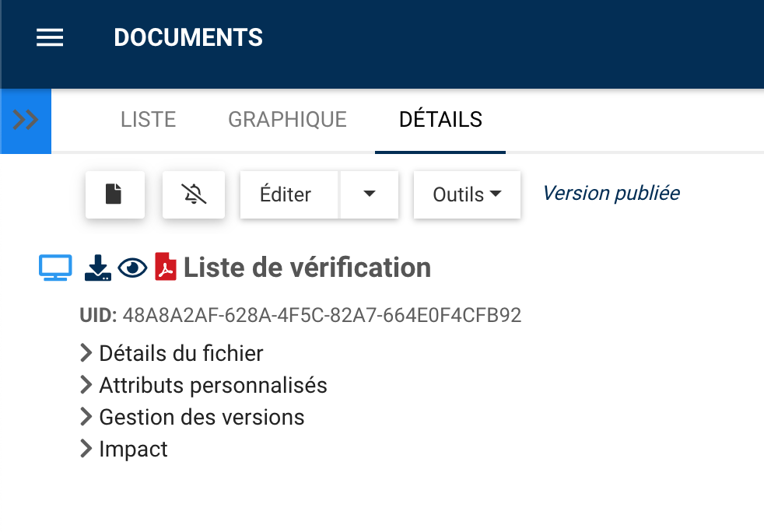
Task: Open the hamburger navigation menu
Action: 50,37
